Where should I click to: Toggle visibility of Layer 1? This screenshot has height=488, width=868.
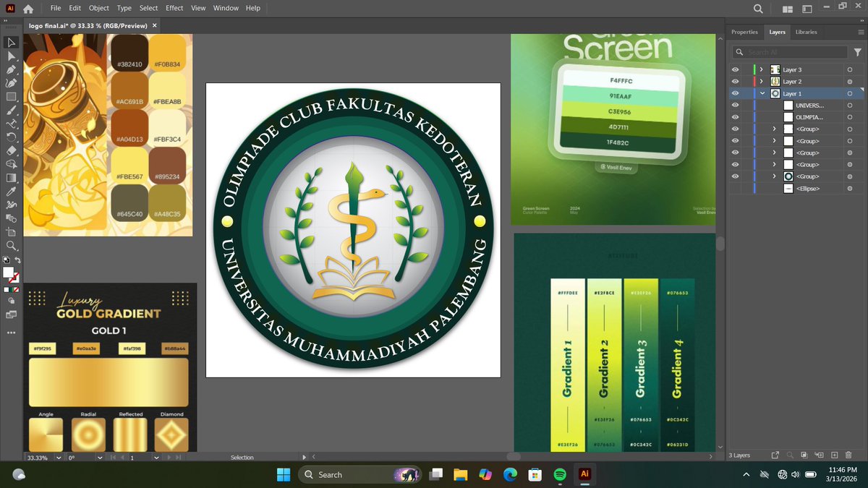(735, 93)
